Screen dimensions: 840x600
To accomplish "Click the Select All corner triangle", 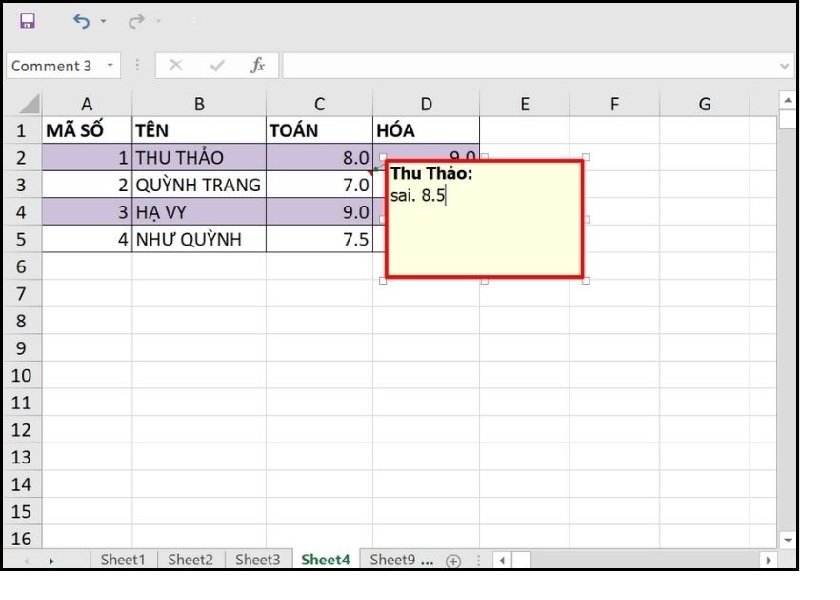I will (30, 103).
